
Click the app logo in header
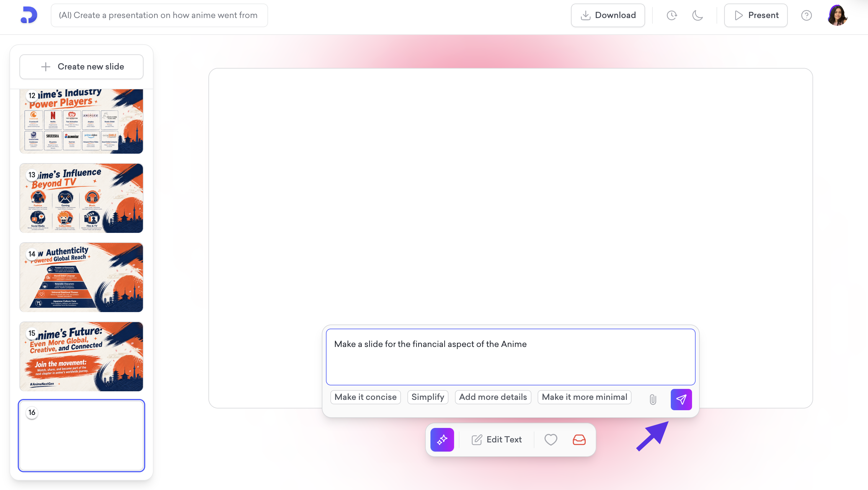pyautogui.click(x=29, y=15)
